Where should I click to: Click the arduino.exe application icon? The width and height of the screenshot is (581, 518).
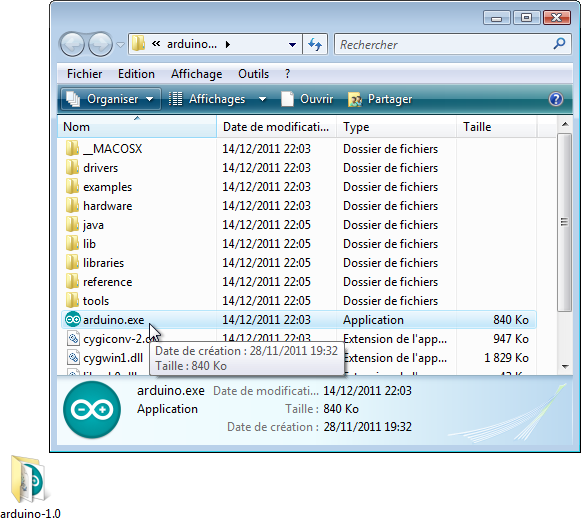[x=73, y=319]
